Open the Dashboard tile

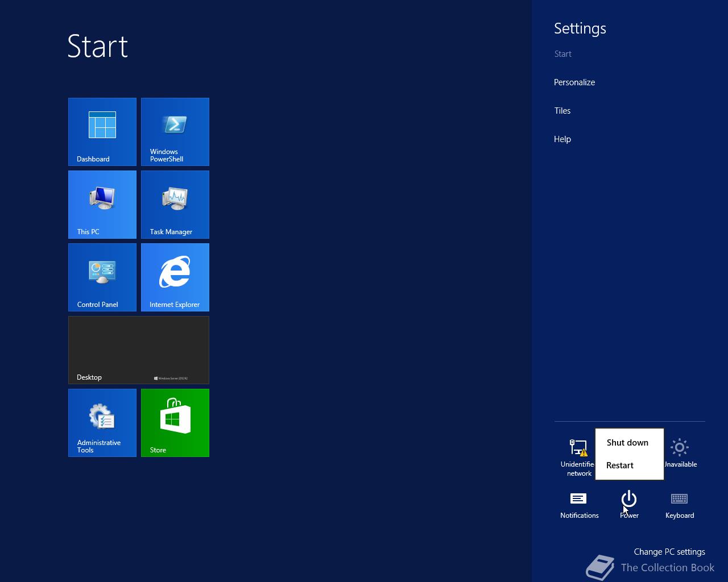(x=102, y=132)
